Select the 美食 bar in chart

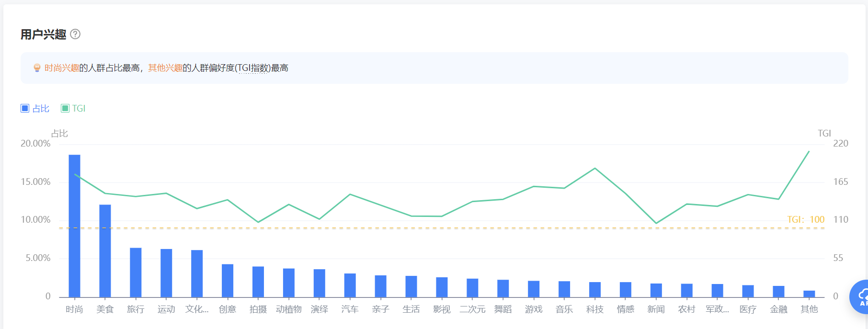105,251
